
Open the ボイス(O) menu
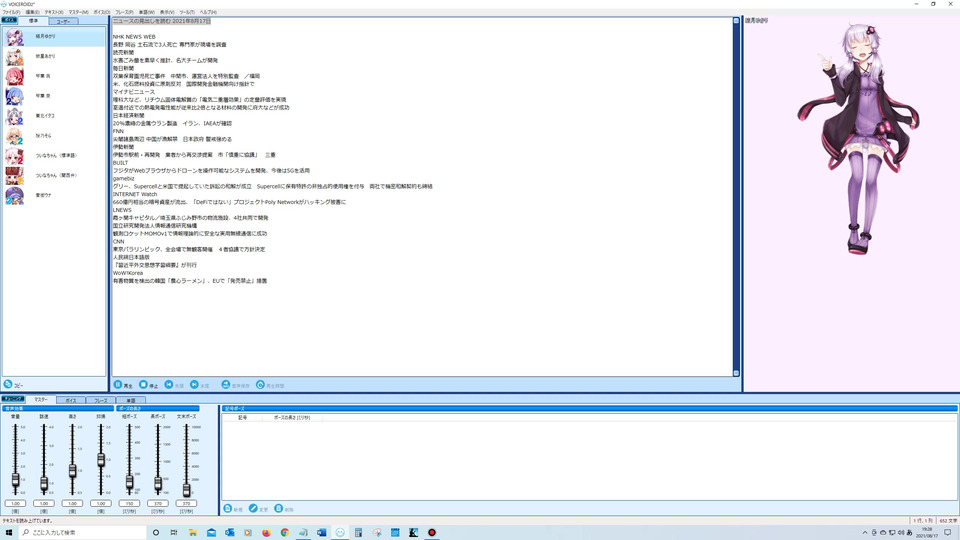102,12
